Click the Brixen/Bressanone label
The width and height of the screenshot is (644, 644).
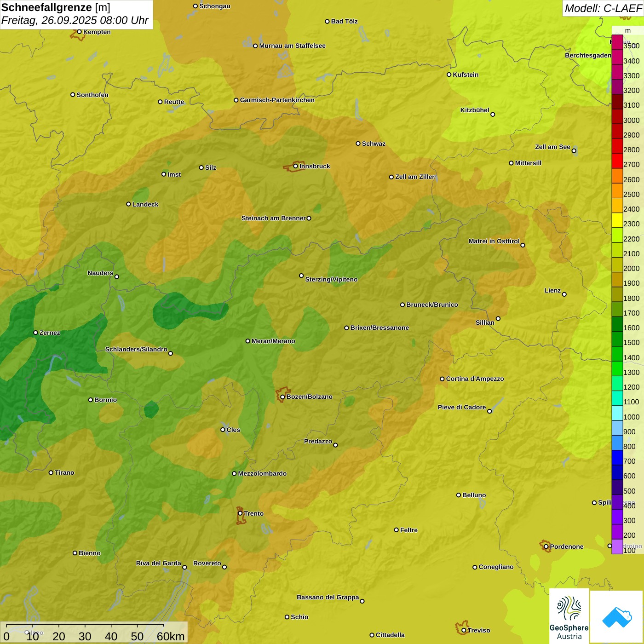[379, 328]
